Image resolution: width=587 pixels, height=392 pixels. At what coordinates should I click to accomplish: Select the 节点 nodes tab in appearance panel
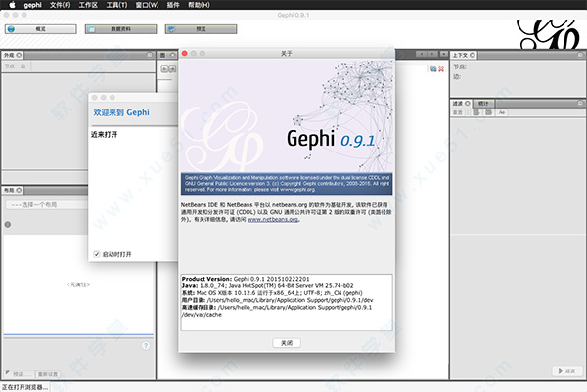coord(10,66)
